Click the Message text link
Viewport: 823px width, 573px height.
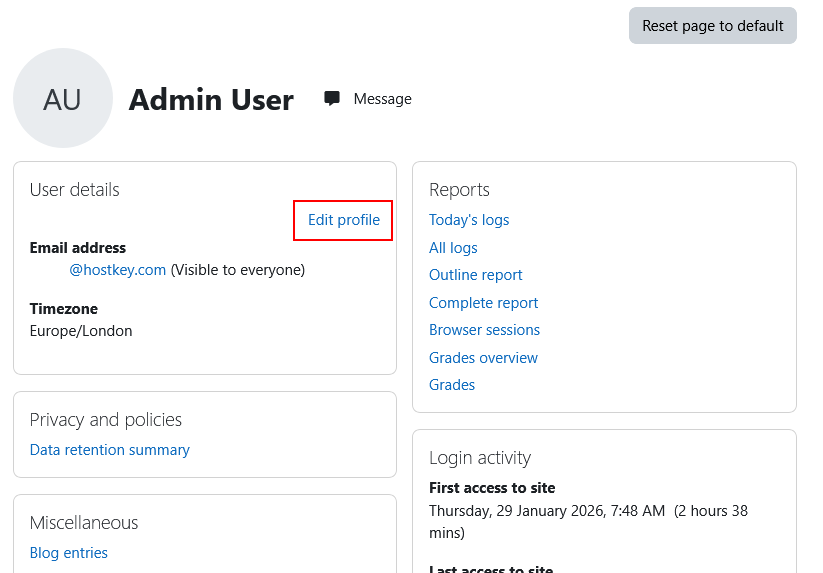click(382, 99)
